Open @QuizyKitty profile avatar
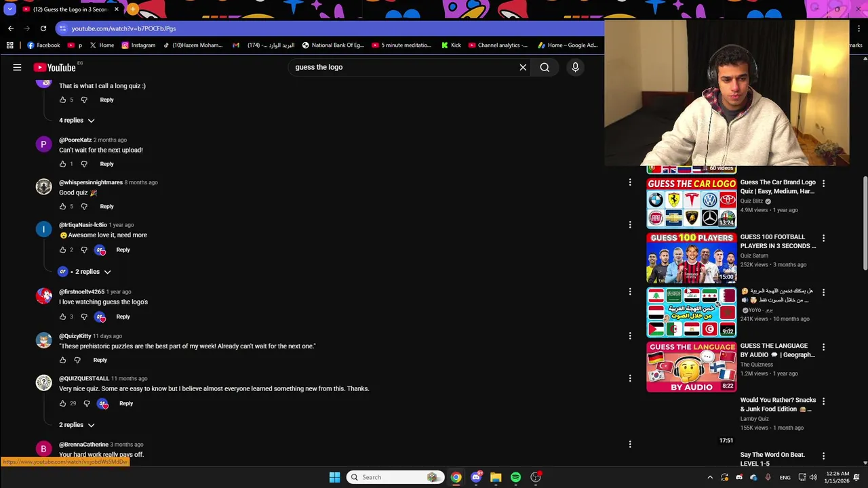Viewport: 868px width, 488px height. [43, 340]
